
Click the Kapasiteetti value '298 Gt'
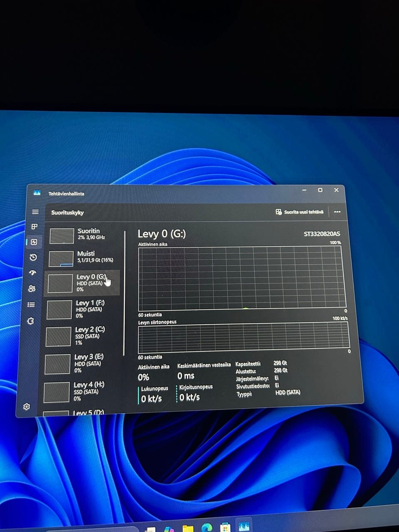pos(280,363)
